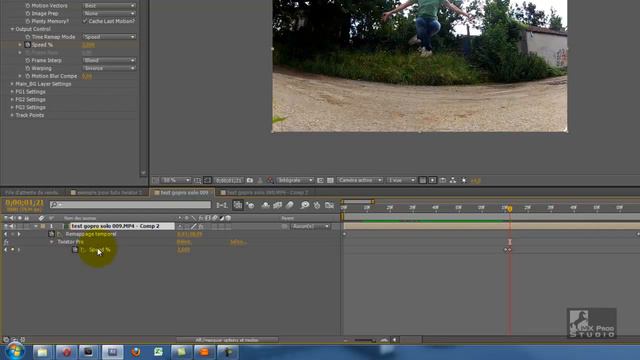Open the folder icon in taskbar
Viewport: 640px width, 360px height.
(x=42, y=352)
